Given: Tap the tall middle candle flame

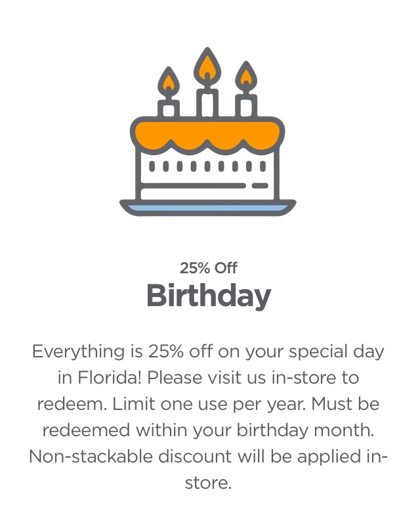Looking at the screenshot, I should tap(207, 68).
